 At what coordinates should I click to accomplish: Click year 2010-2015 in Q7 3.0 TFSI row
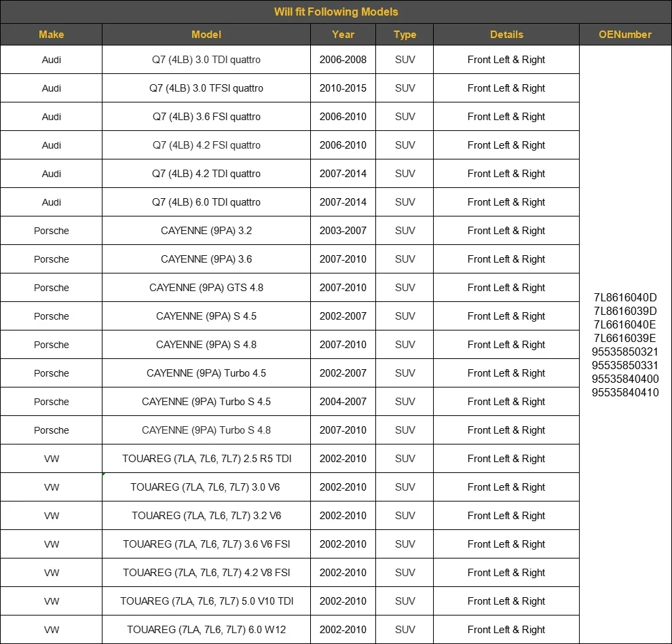tap(343, 88)
